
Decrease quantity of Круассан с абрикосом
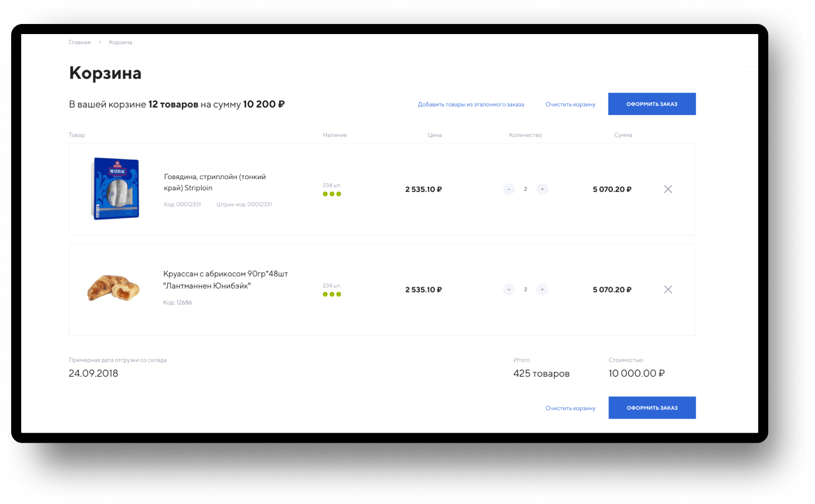pos(509,290)
